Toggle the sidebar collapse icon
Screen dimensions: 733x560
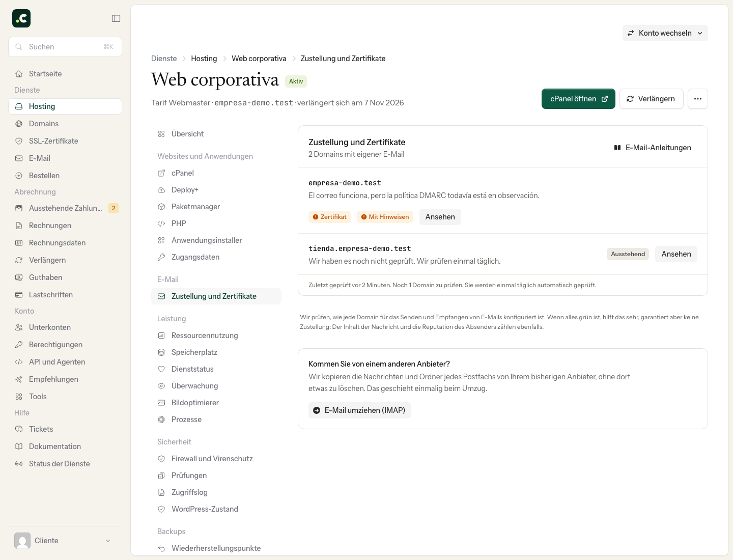click(x=116, y=18)
